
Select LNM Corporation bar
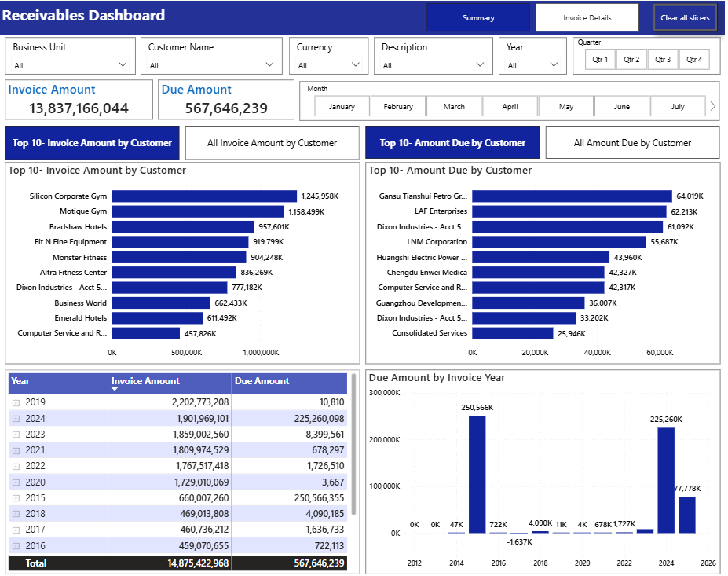pyautogui.click(x=559, y=241)
